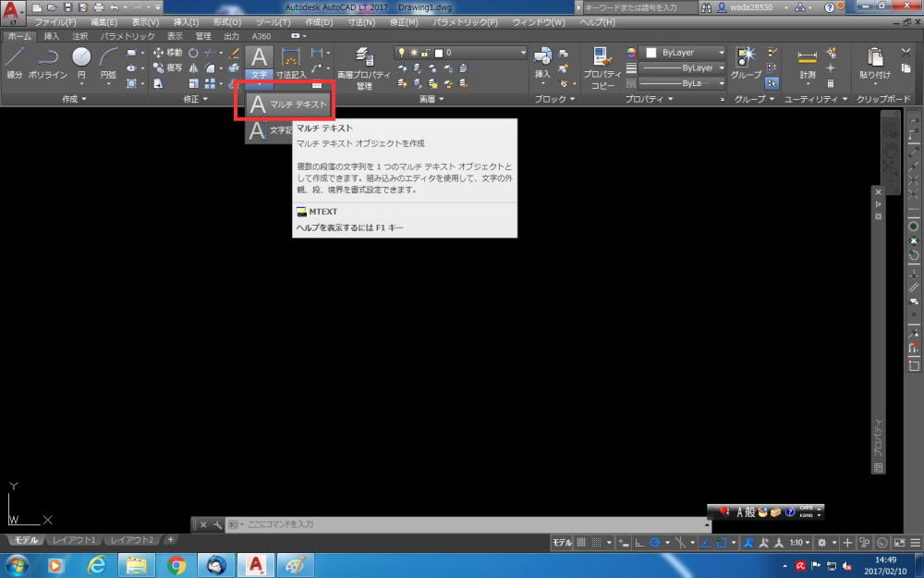Image resolution: width=924 pixels, height=578 pixels.
Task: Open the ファイル(F) menu
Action: (55, 22)
